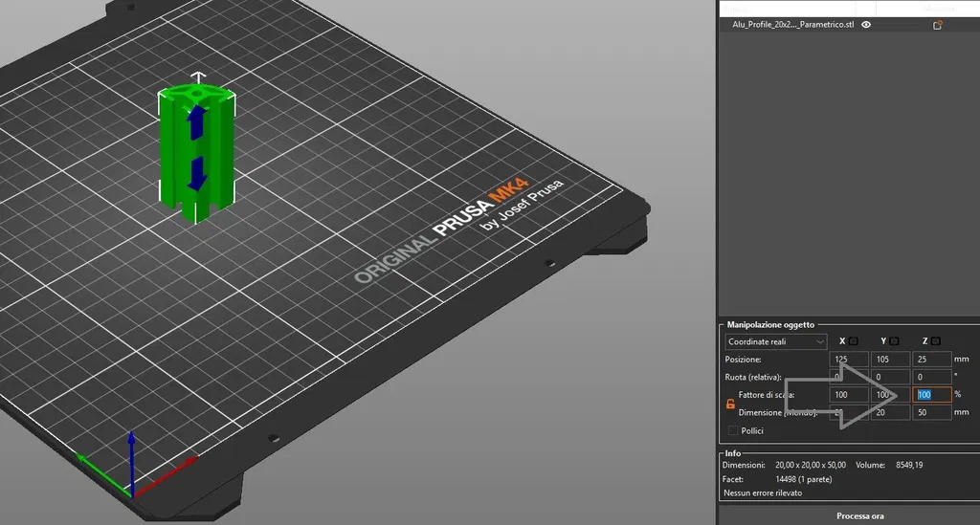This screenshot has height=525, width=980.
Task: Focus the Ruota Z rotation field
Action: click(x=931, y=377)
